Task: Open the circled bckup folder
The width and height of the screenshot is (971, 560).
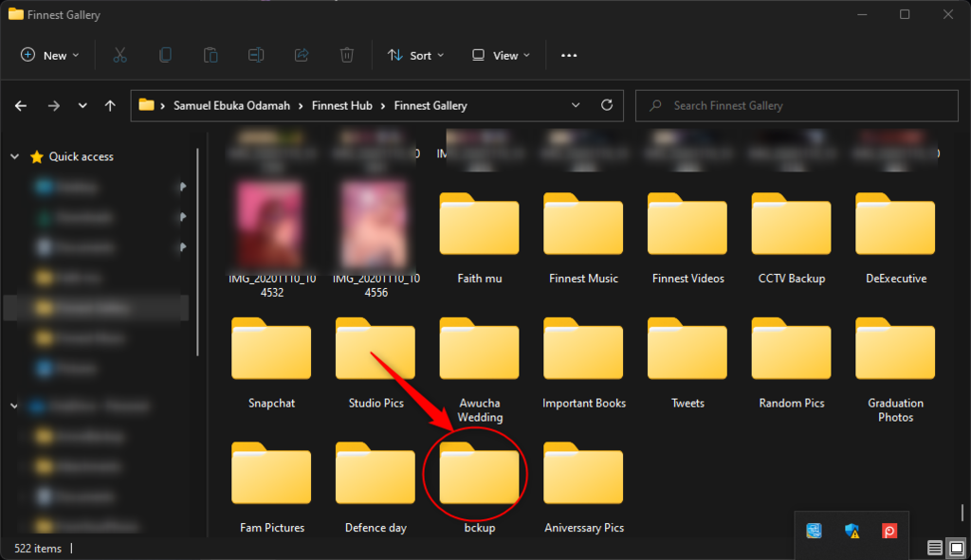Action: tap(477, 474)
